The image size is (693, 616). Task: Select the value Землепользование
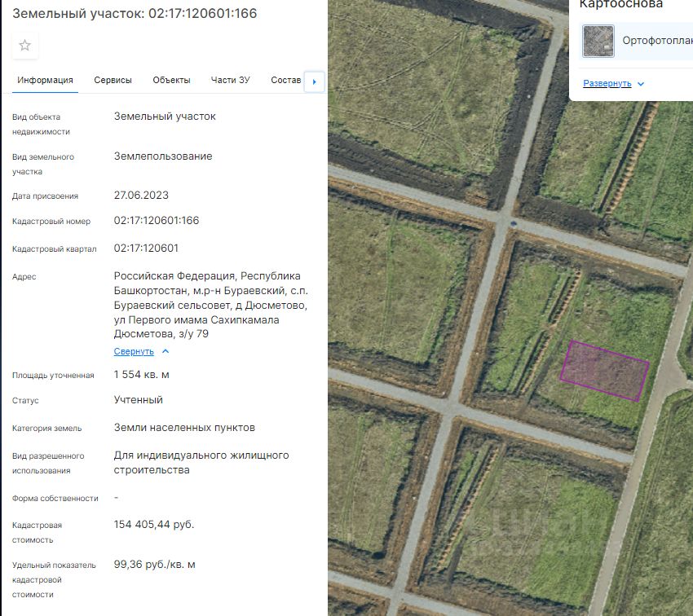click(163, 156)
